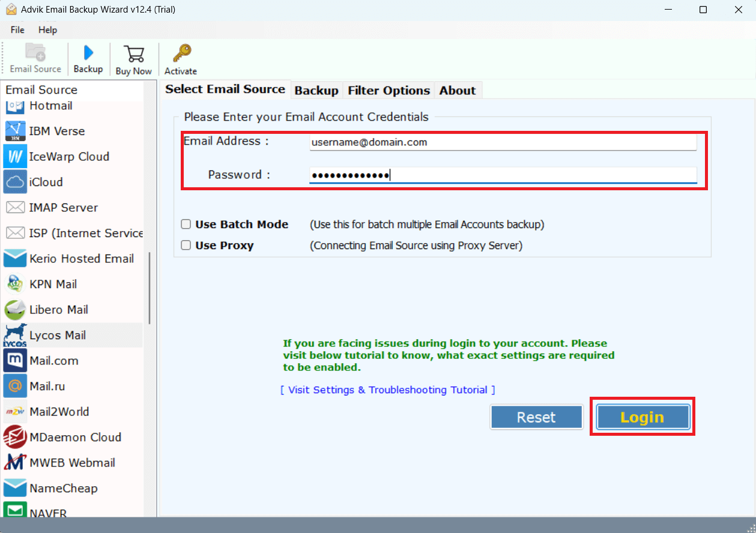This screenshot has width=756, height=533.
Task: Pick the IMAP Server envelope icon
Action: (15, 208)
